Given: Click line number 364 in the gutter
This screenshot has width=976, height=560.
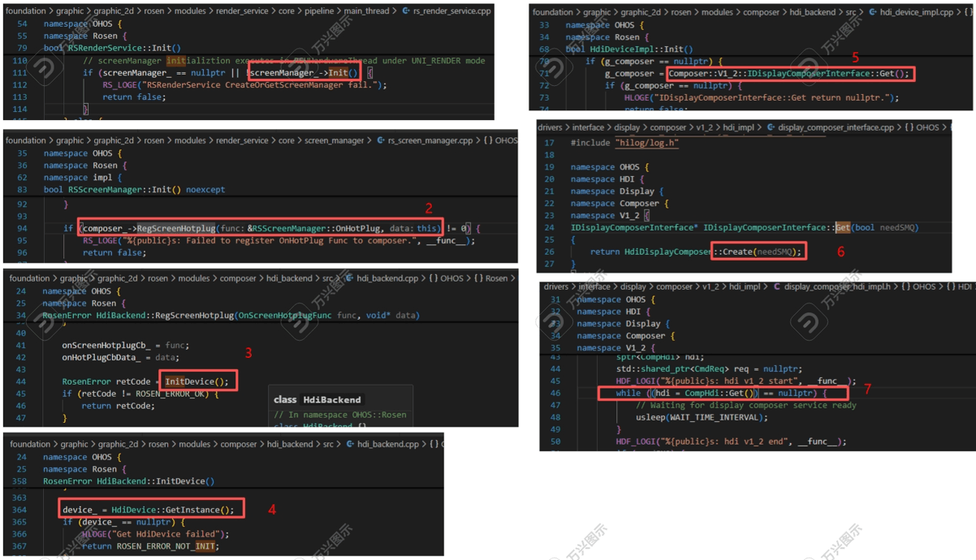Looking at the screenshot, I should [19, 510].
